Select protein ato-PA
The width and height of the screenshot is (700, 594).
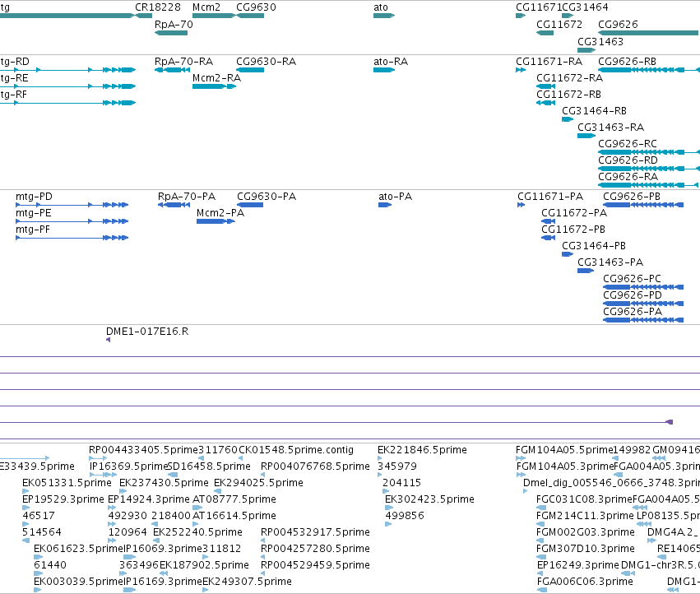coord(395,197)
